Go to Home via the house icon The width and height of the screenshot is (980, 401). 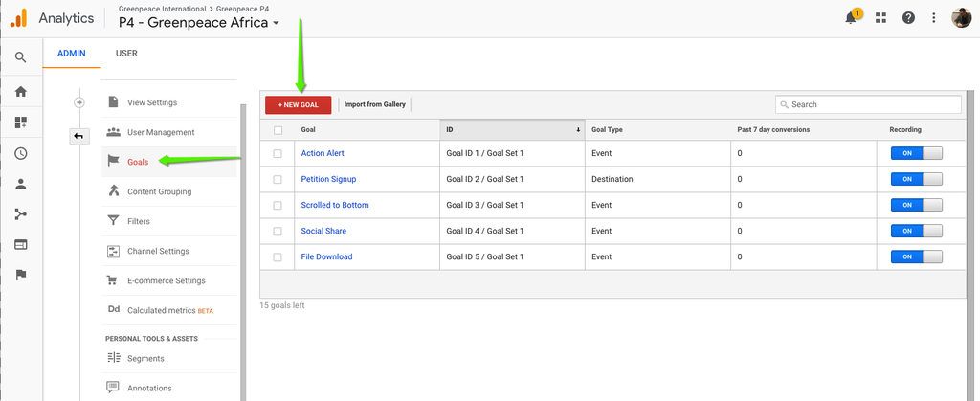tap(21, 91)
